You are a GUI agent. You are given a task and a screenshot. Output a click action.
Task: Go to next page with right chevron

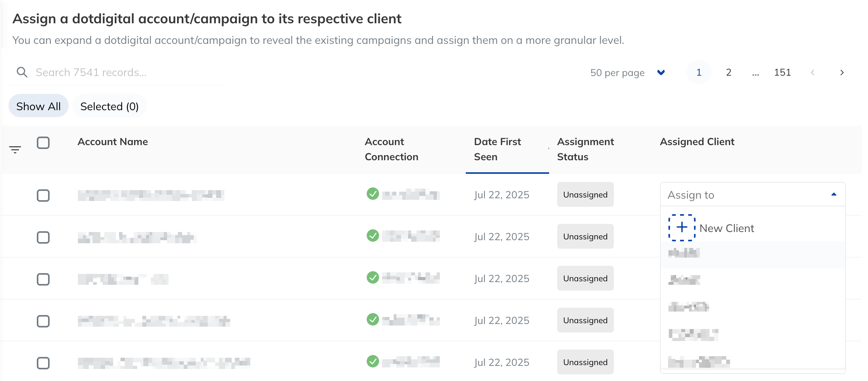[x=842, y=73]
